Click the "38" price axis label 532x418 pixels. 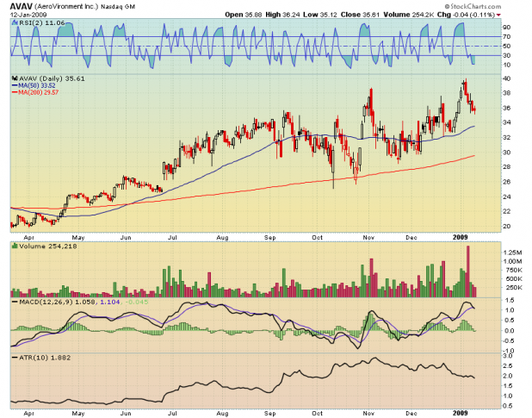point(507,93)
